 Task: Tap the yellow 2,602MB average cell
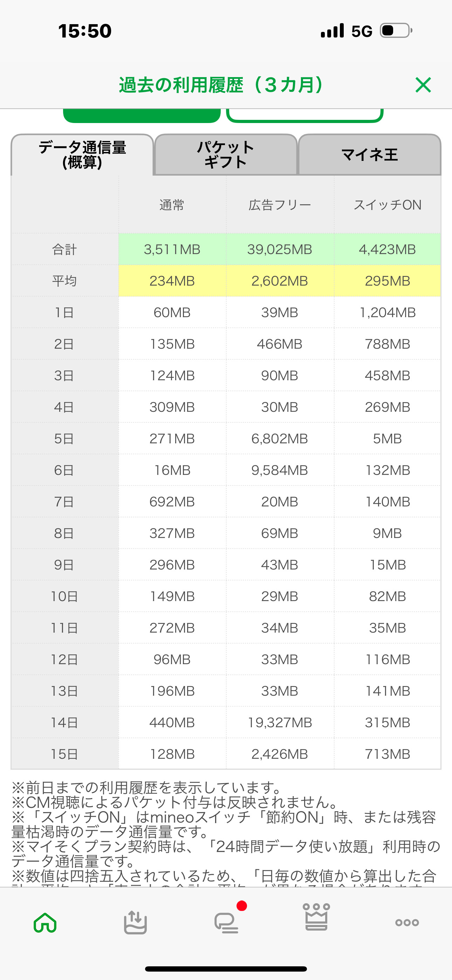point(280,281)
